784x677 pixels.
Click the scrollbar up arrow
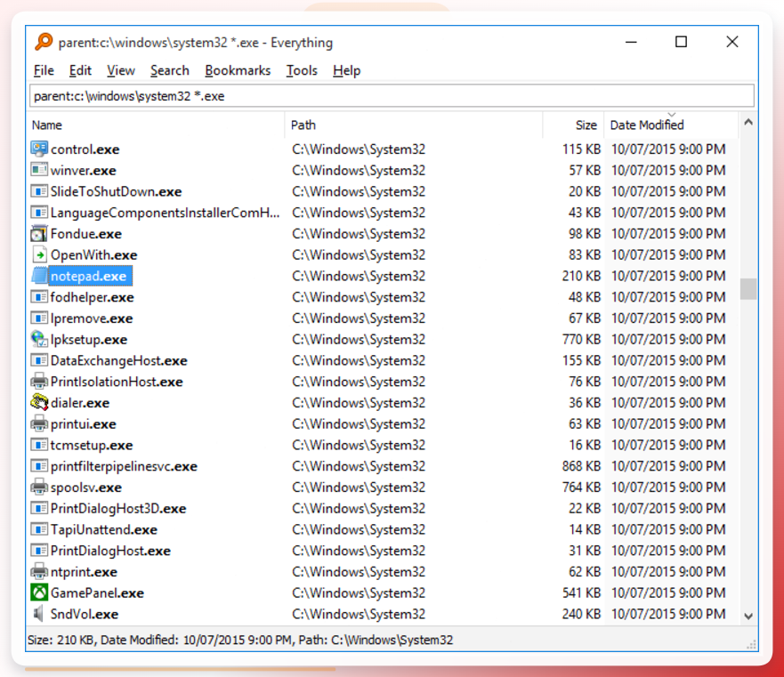pos(748,122)
